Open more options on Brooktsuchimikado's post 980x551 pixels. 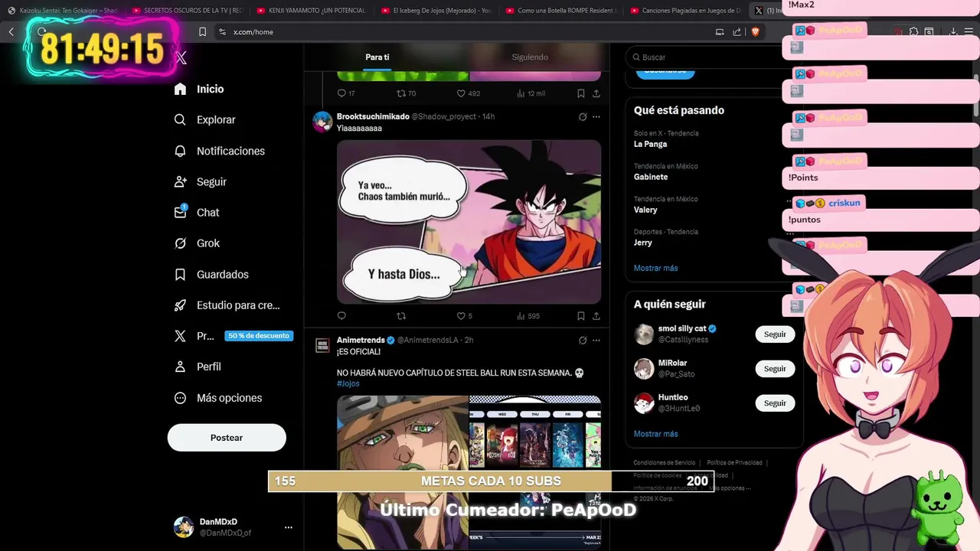(x=596, y=116)
